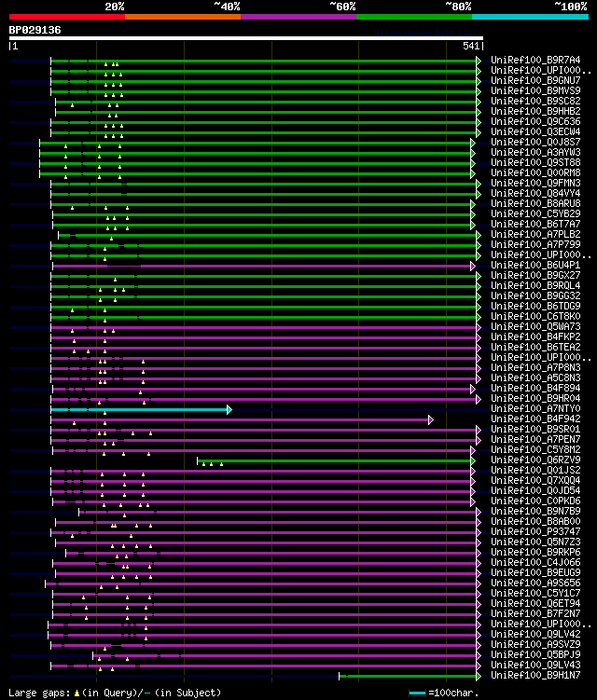Open hit UniRef100_B9H1N7
Screen dimensions: 597x700
click(535, 676)
